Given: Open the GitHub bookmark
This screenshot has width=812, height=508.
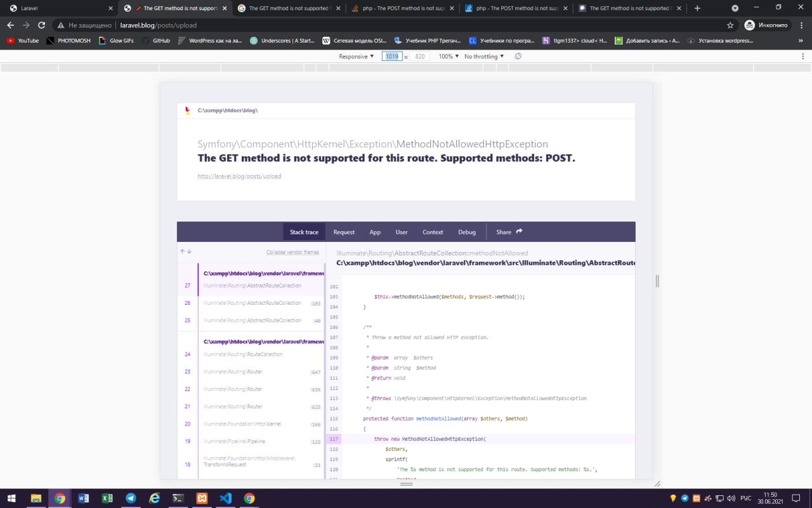Looking at the screenshot, I should point(156,41).
